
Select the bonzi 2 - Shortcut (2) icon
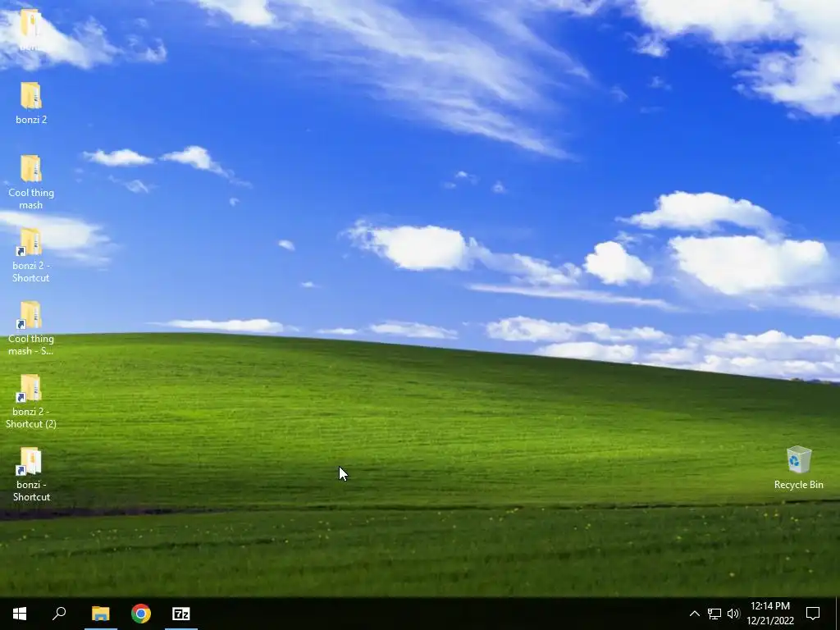click(30, 388)
